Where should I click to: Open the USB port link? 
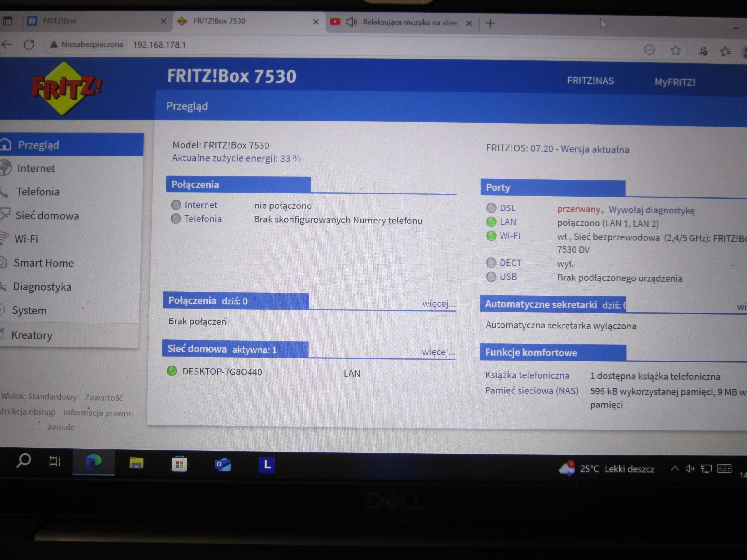point(508,277)
